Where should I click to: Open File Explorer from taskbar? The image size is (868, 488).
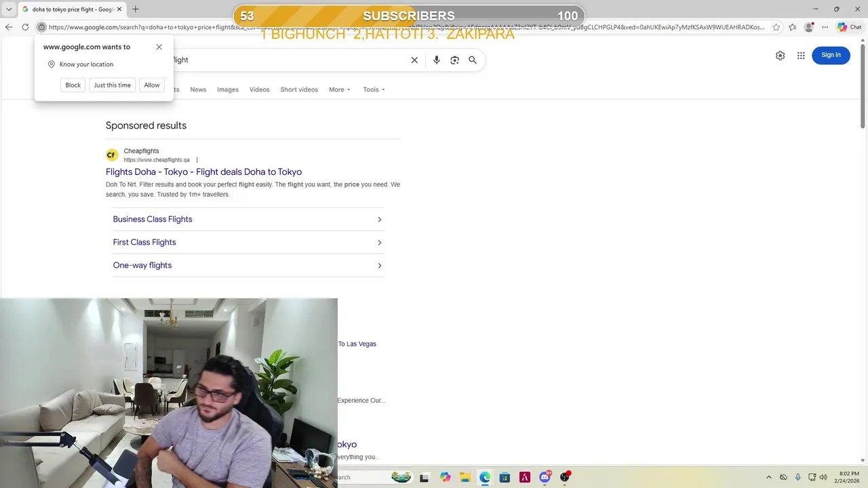pyautogui.click(x=465, y=477)
